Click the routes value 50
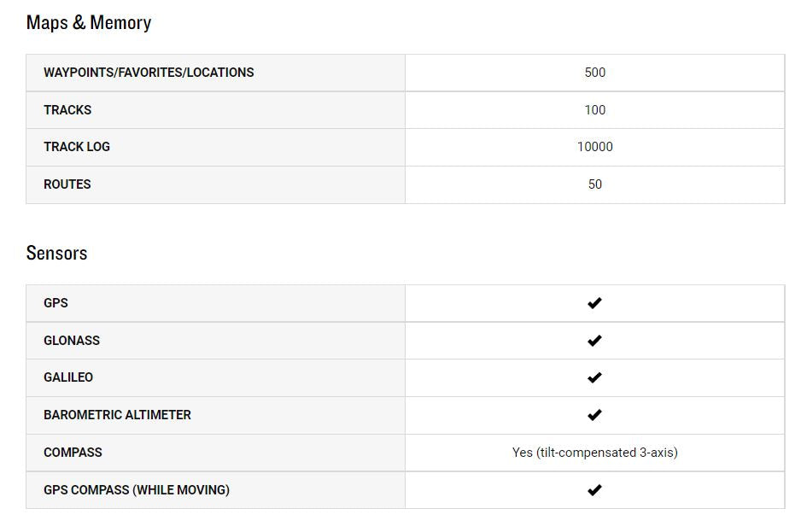The image size is (801, 532). pyautogui.click(x=595, y=184)
